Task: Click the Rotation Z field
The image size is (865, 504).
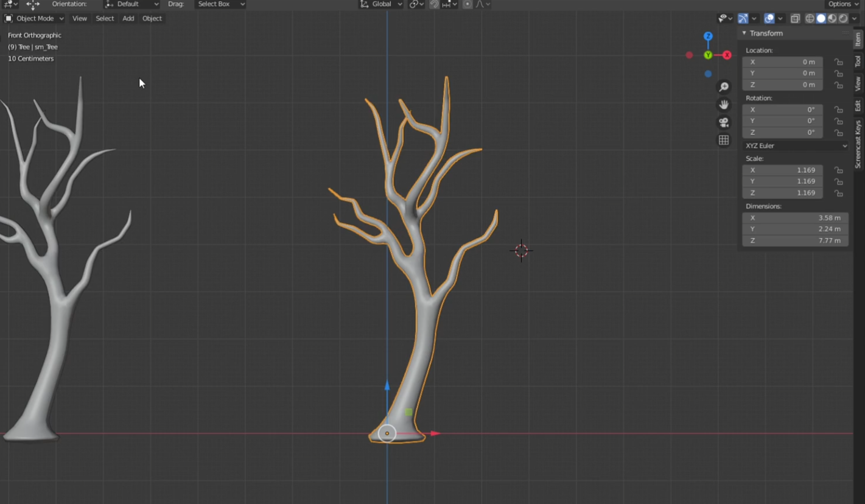Action: [x=783, y=132]
